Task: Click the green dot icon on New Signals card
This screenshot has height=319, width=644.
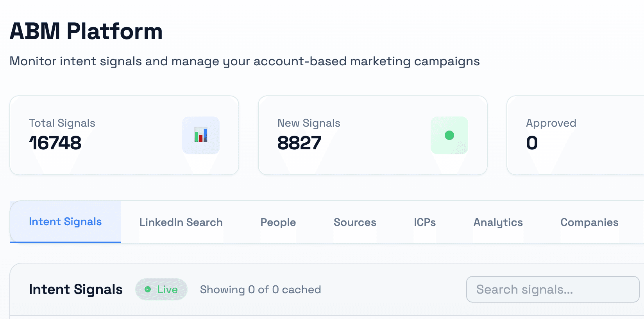Action: click(449, 135)
